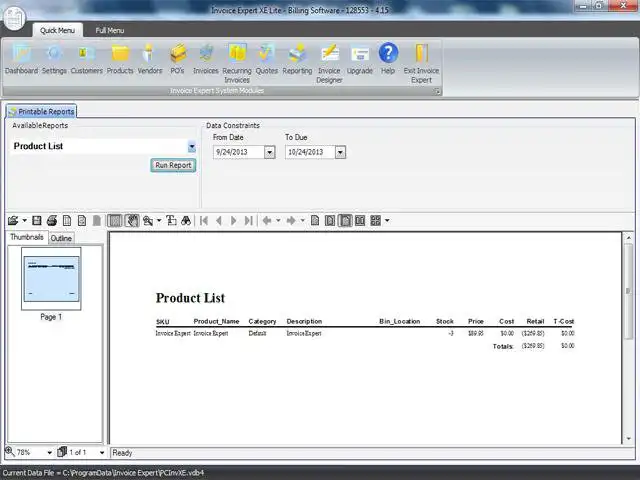Go to last page button
Image resolution: width=640 pixels, height=480 pixels.
tap(249, 221)
